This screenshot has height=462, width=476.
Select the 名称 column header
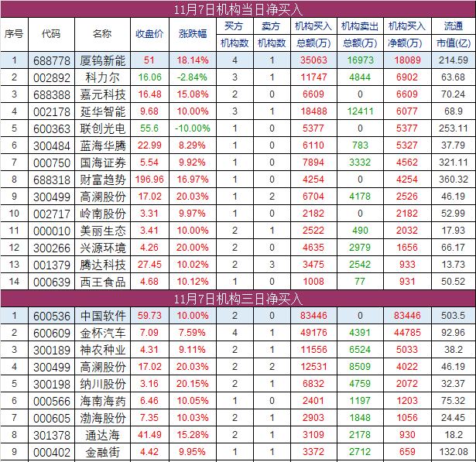point(102,34)
